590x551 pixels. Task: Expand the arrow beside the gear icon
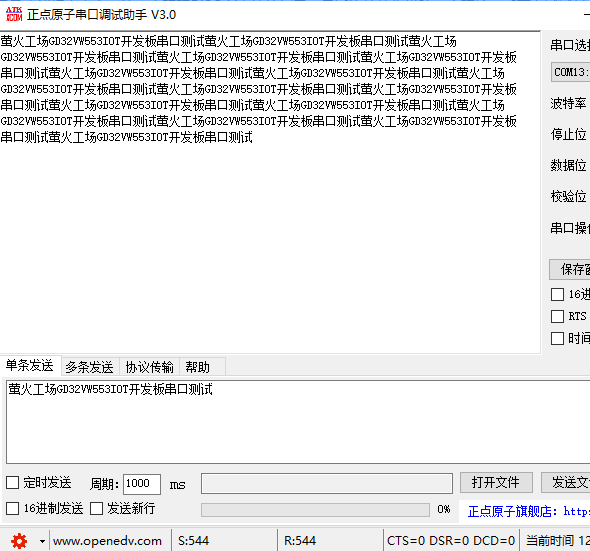[42, 542]
